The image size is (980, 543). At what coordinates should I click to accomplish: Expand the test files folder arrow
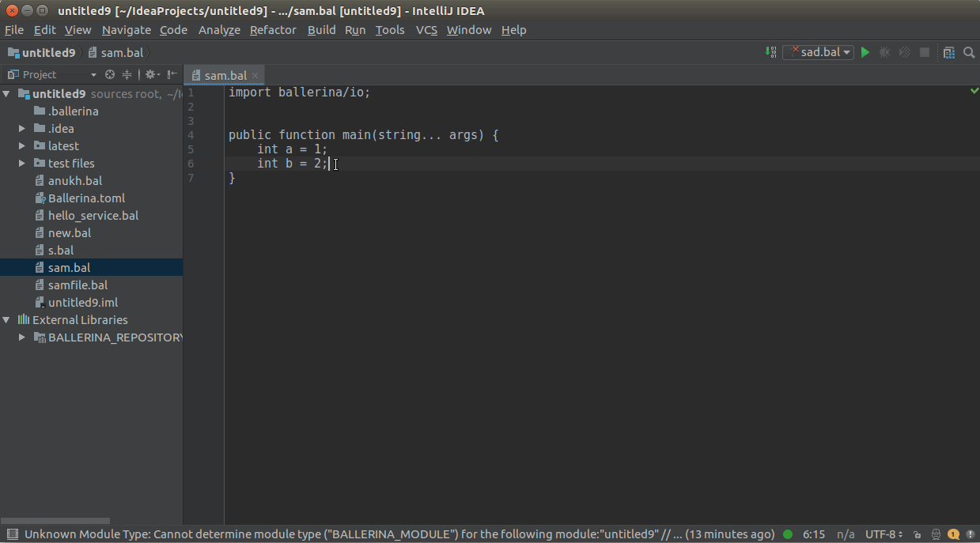pos(22,164)
